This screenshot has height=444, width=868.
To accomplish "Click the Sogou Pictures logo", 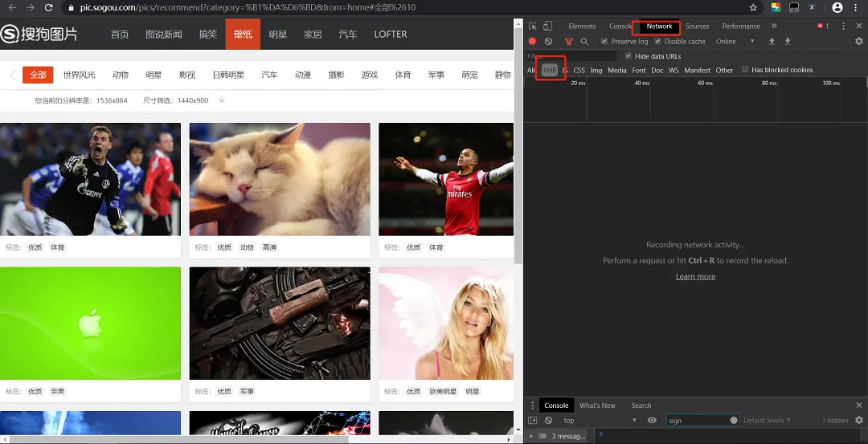I will [39, 34].
